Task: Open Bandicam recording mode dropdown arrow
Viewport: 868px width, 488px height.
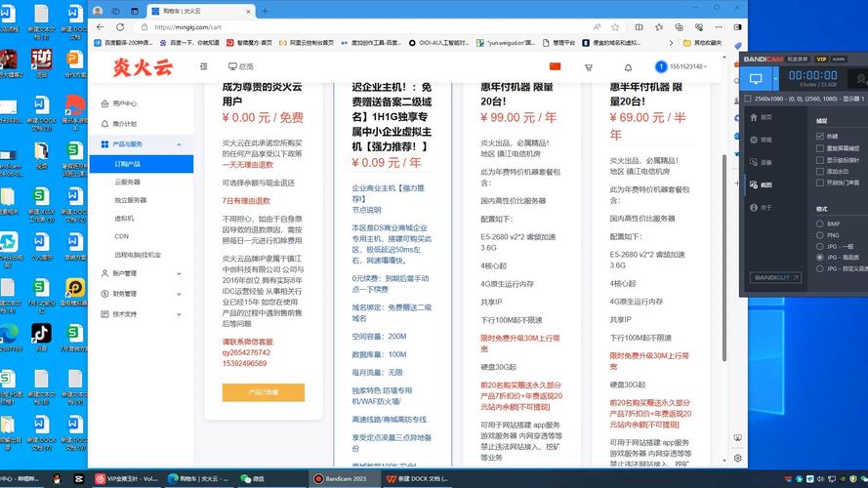Action: [775, 79]
